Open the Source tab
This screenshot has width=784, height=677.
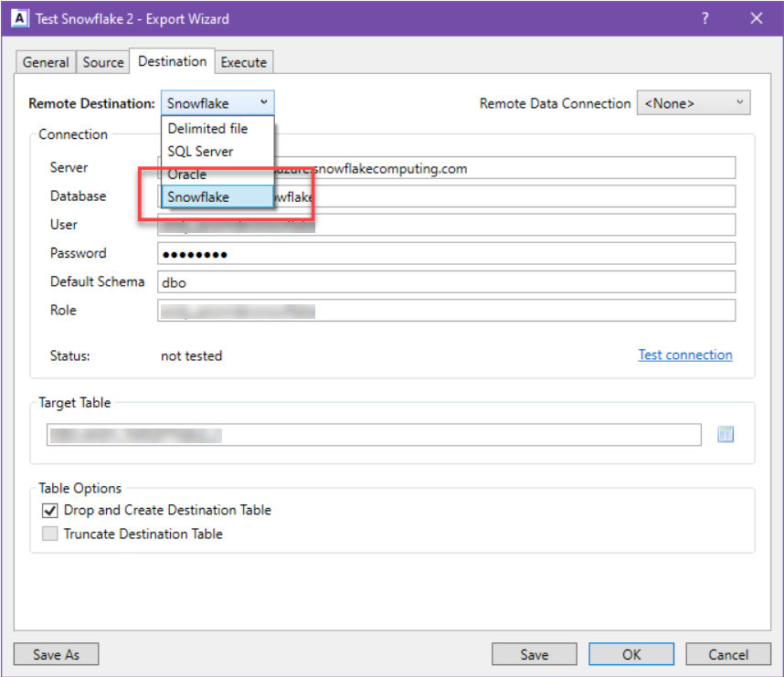pyautogui.click(x=103, y=62)
